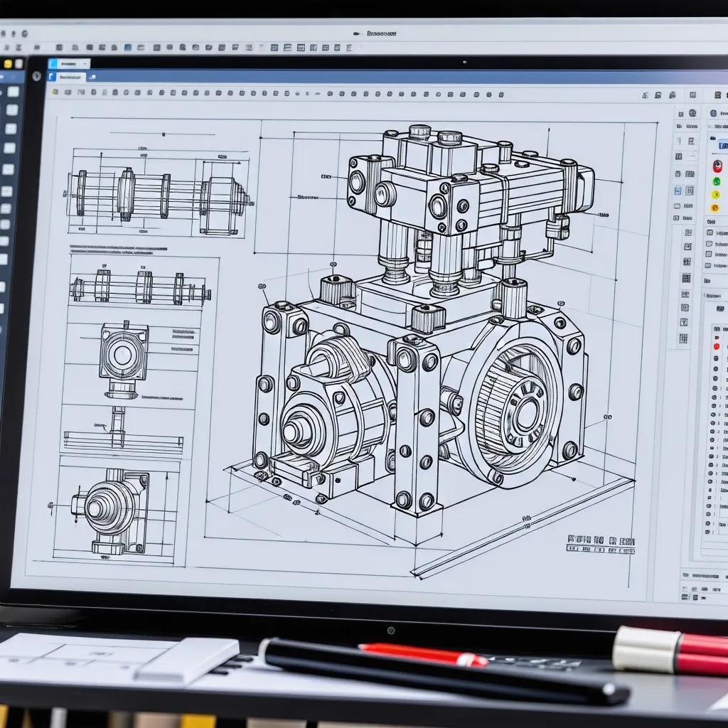
Task: Click the blue icon in the outer window toolbar
Action: (128, 48)
